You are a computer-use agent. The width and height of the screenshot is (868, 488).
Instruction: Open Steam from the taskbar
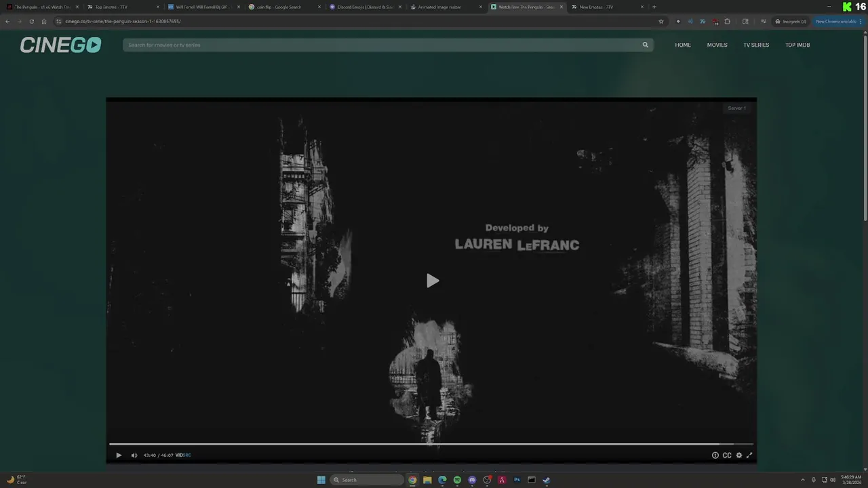point(547,480)
